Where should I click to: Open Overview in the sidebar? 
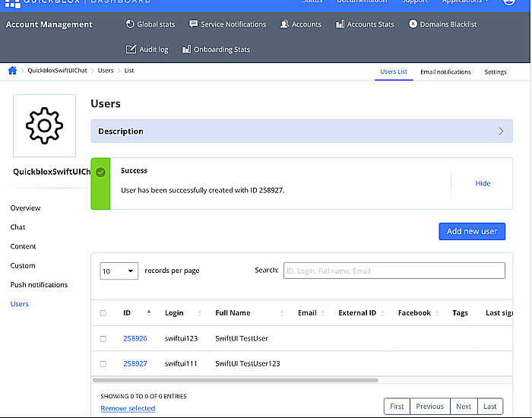(x=25, y=208)
